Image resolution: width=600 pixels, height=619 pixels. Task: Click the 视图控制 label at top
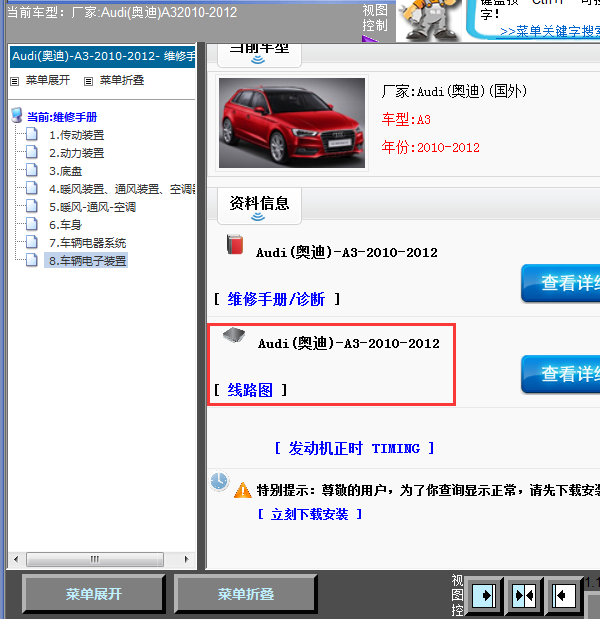[x=375, y=18]
